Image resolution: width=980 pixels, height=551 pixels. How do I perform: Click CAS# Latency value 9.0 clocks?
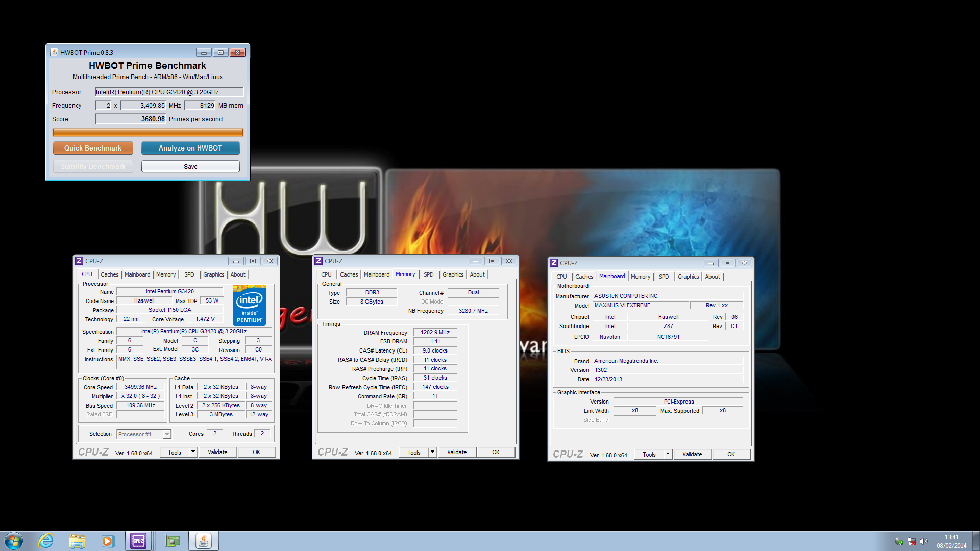coord(435,350)
